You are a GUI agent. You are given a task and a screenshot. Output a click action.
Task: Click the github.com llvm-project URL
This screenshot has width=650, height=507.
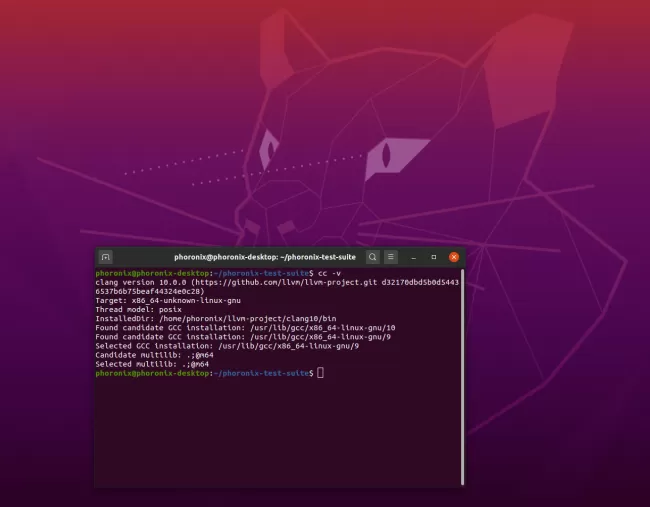tap(286, 282)
